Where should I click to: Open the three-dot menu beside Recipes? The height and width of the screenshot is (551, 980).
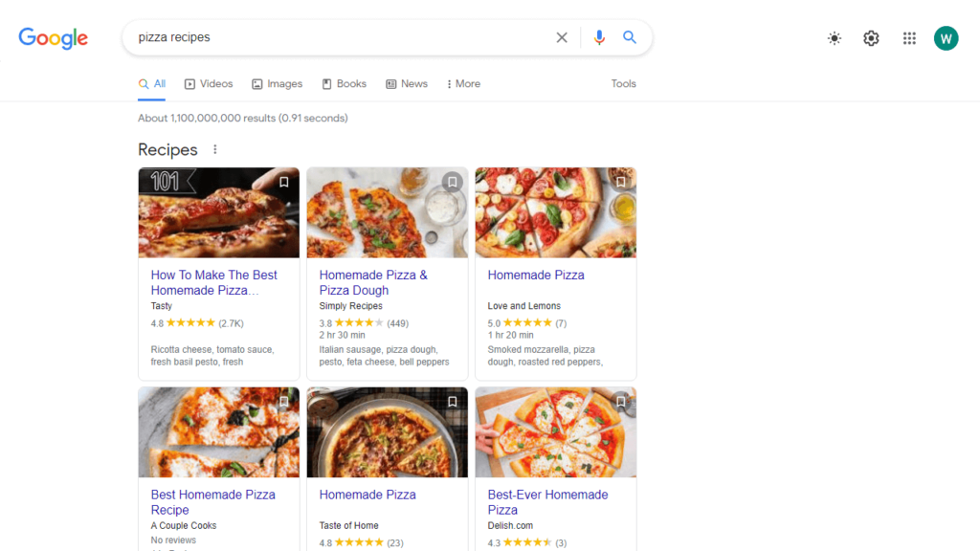click(214, 149)
